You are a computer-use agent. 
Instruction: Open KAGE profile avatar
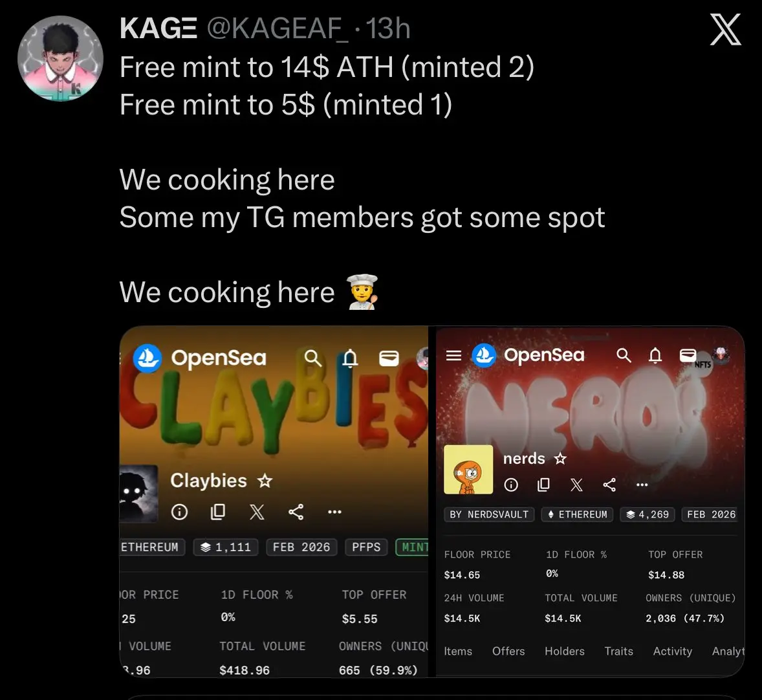click(x=60, y=58)
